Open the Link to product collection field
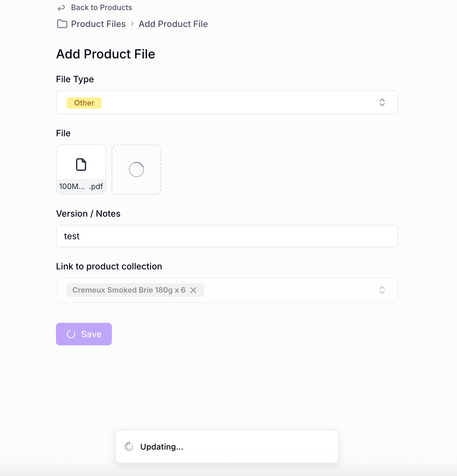This screenshot has height=476, width=457. click(x=283, y=290)
